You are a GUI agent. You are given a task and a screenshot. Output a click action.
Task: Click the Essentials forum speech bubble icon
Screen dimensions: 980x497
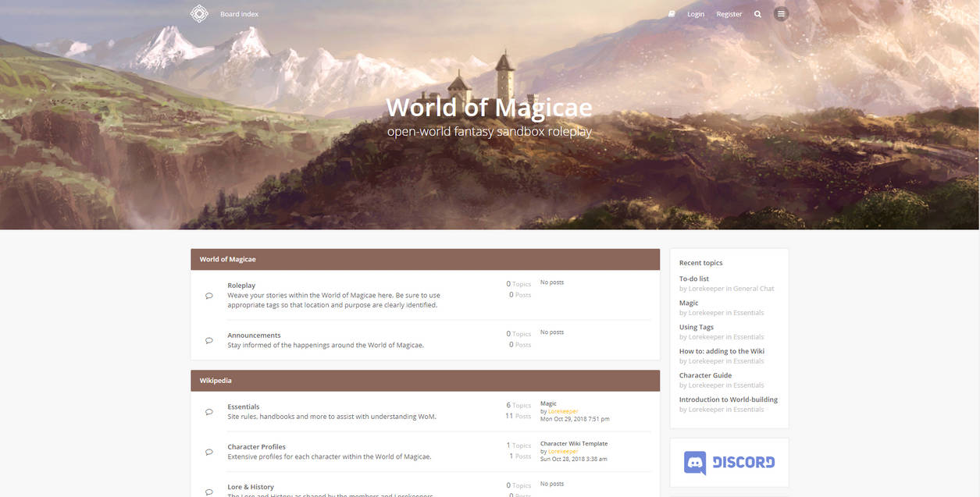pos(209,411)
